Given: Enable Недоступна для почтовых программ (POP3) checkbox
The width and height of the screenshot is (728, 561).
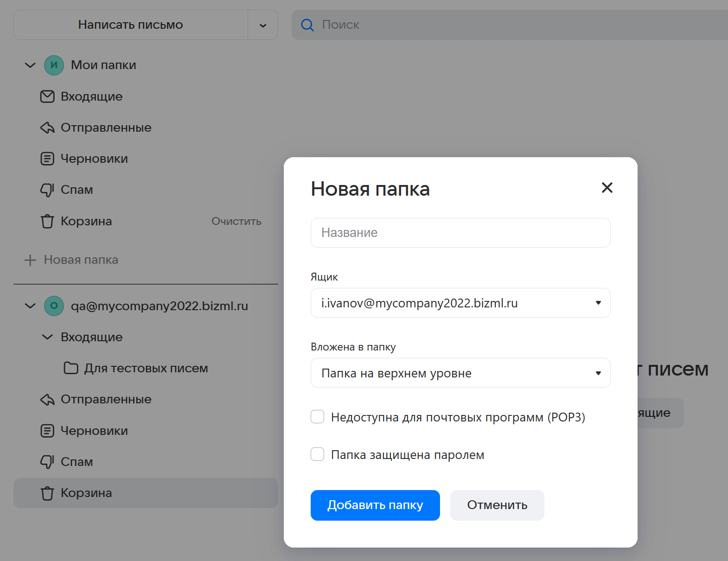Looking at the screenshot, I should click(x=318, y=417).
